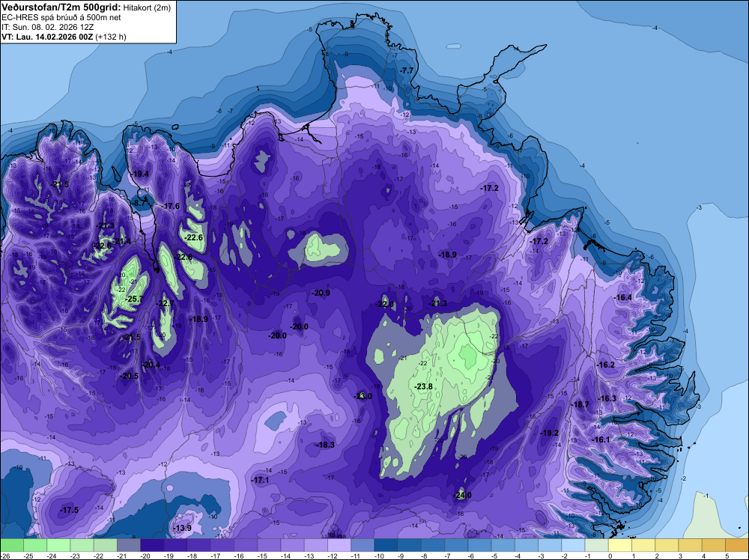Click the 'IT: Sun. 08. 02. 2026 12Z' line
The image size is (749, 560).
(48, 27)
